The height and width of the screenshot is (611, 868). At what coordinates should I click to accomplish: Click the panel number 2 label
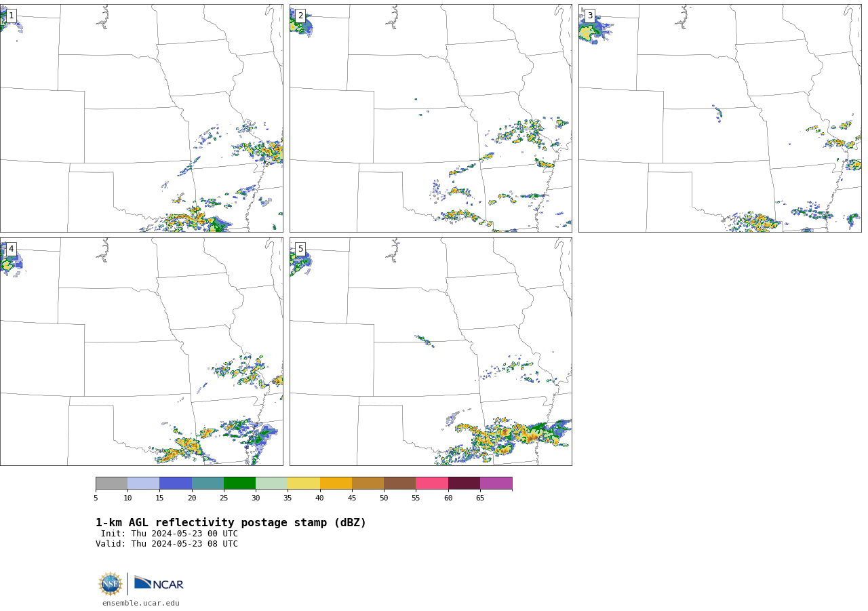(300, 16)
